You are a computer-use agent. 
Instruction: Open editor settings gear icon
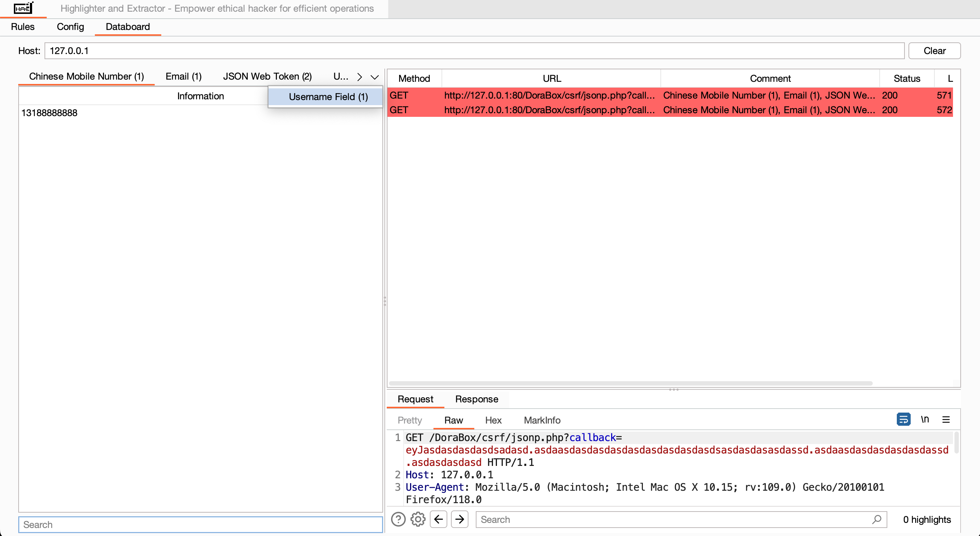(418, 519)
